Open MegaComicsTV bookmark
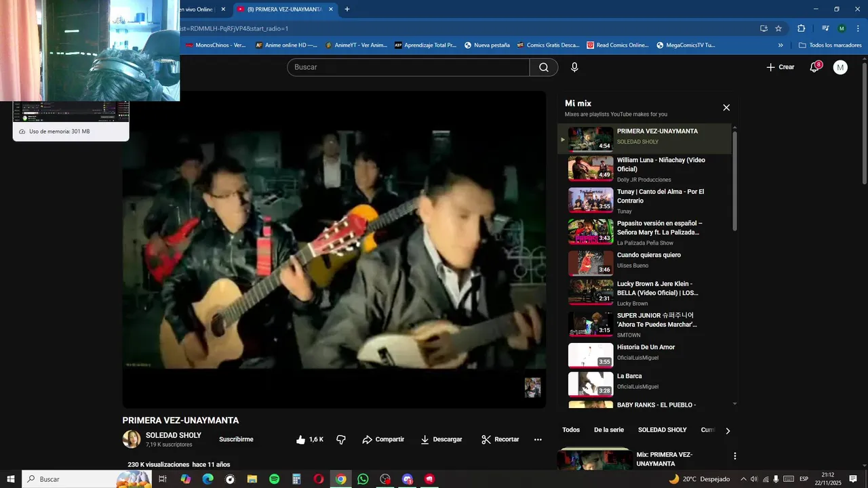The width and height of the screenshot is (868, 488). point(686,45)
